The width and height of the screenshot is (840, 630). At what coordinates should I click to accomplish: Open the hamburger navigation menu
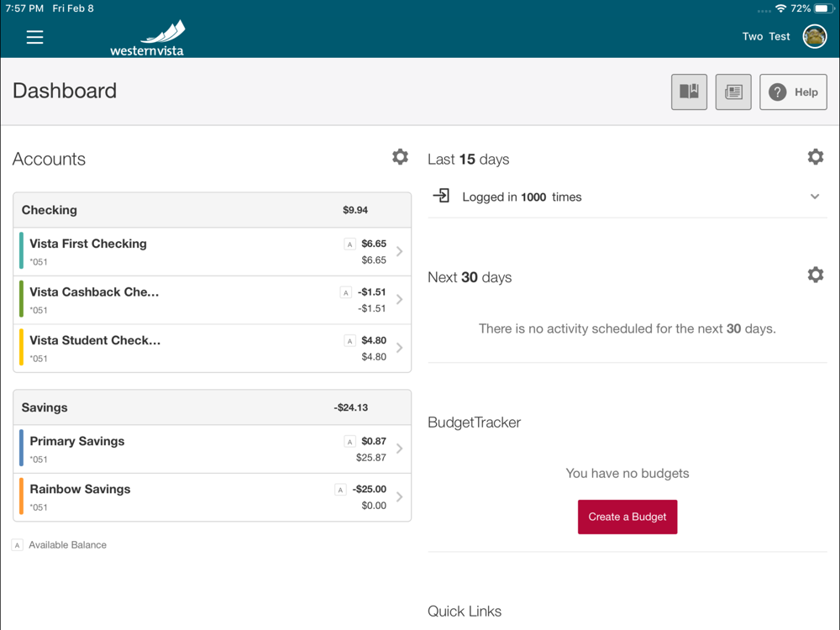[34, 37]
